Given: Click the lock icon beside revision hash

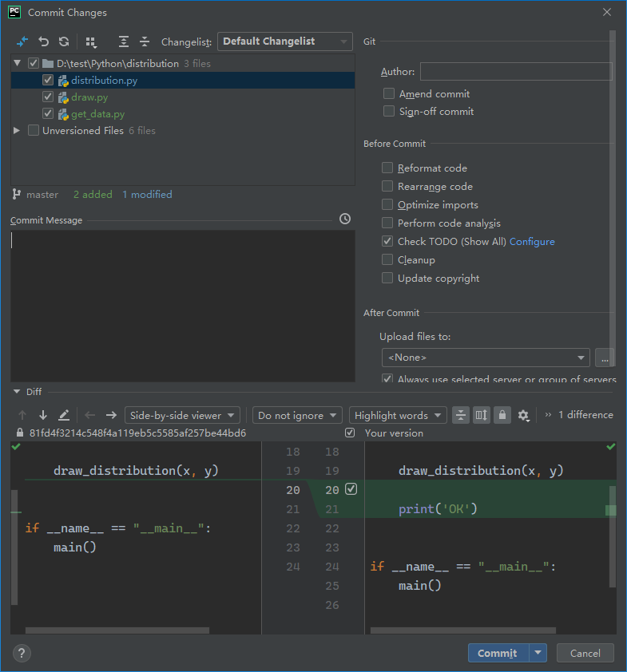Looking at the screenshot, I should coord(19,433).
